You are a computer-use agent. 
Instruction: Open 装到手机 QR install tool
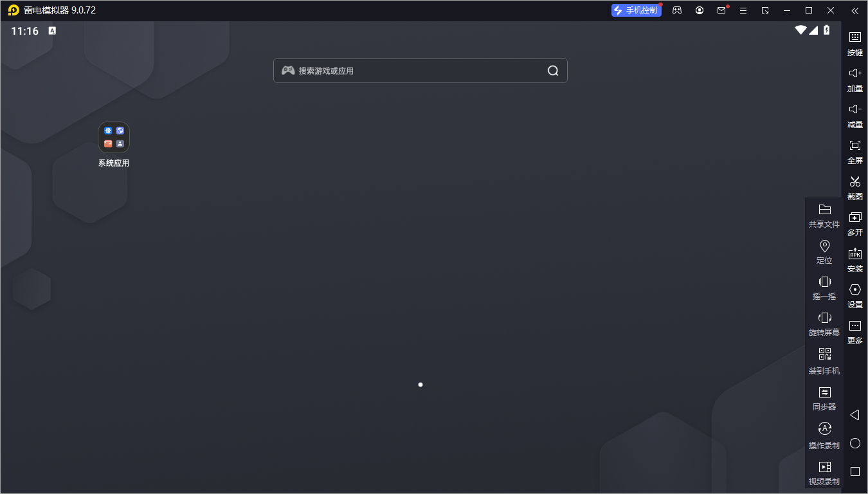(824, 361)
